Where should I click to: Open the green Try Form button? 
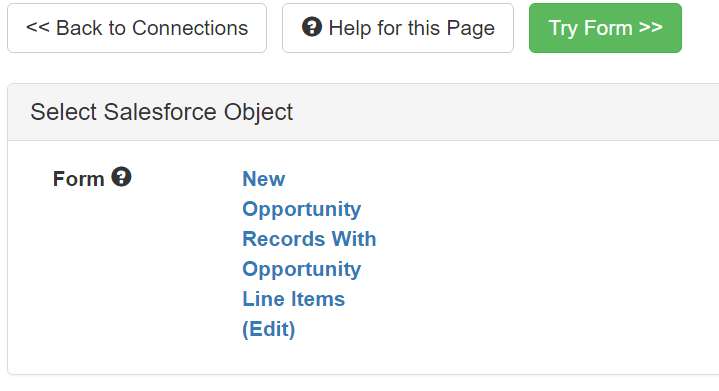pos(605,28)
